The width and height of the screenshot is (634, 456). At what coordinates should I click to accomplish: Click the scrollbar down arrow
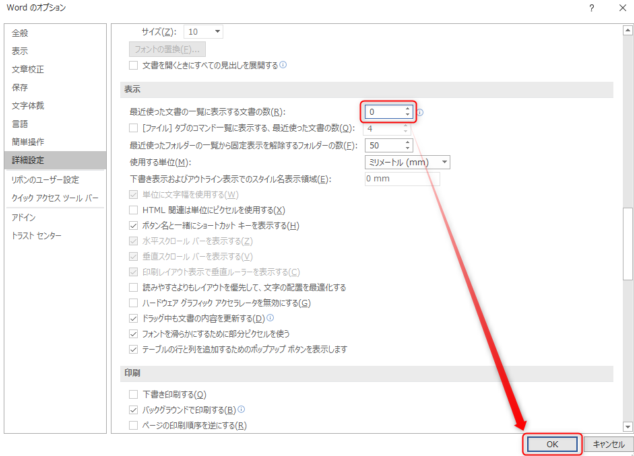[x=628, y=426]
